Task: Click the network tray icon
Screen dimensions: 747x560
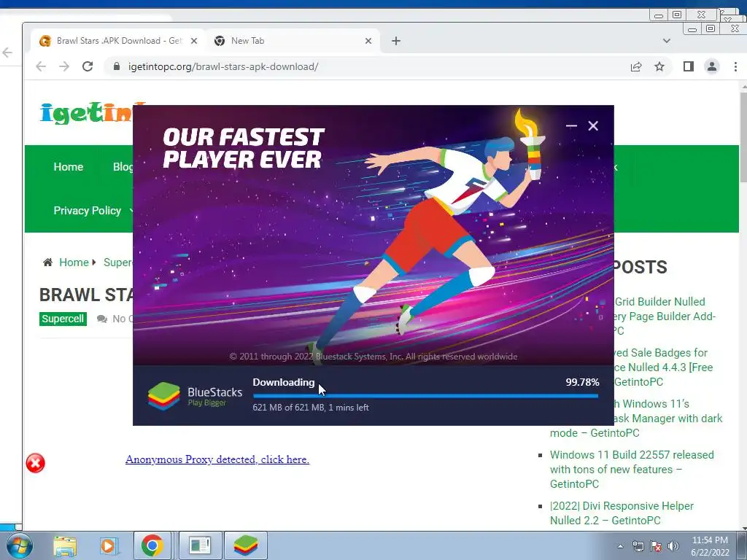Action: [x=638, y=547]
